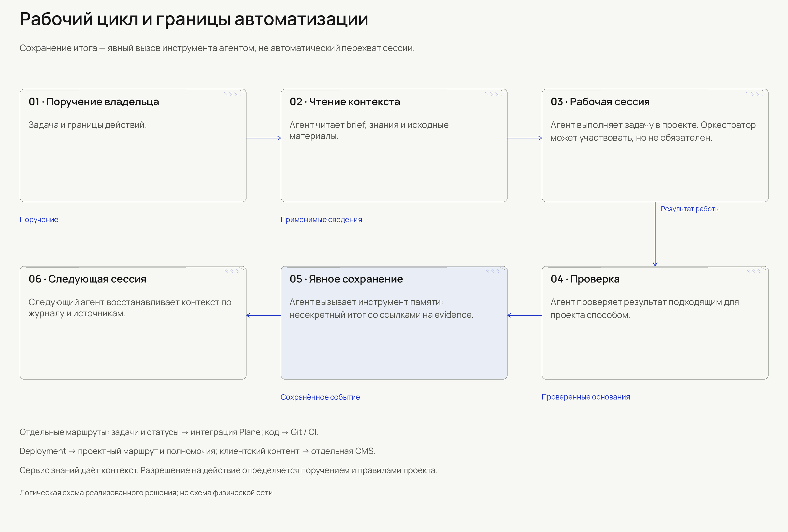Click the subtitle starting "Сохранение итога — явный вызов"
This screenshot has width=788, height=532.
217,48
